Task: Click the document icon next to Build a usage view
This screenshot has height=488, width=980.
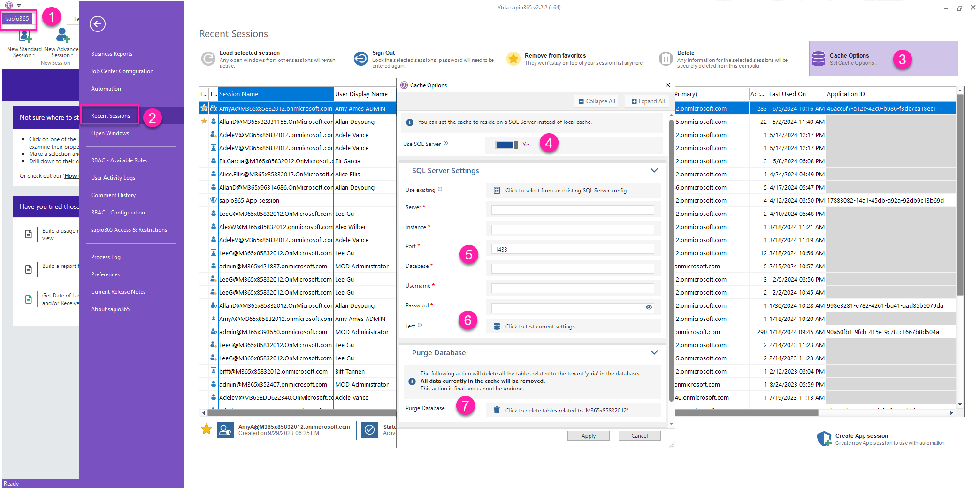Action: pos(28,234)
